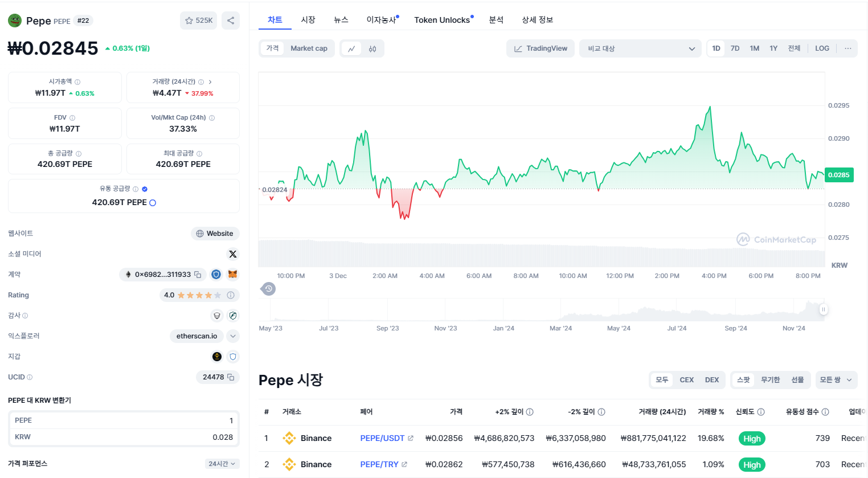Click the 4.0 star rating display
Image resolution: width=868 pixels, height=478 pixels.
pos(199,295)
